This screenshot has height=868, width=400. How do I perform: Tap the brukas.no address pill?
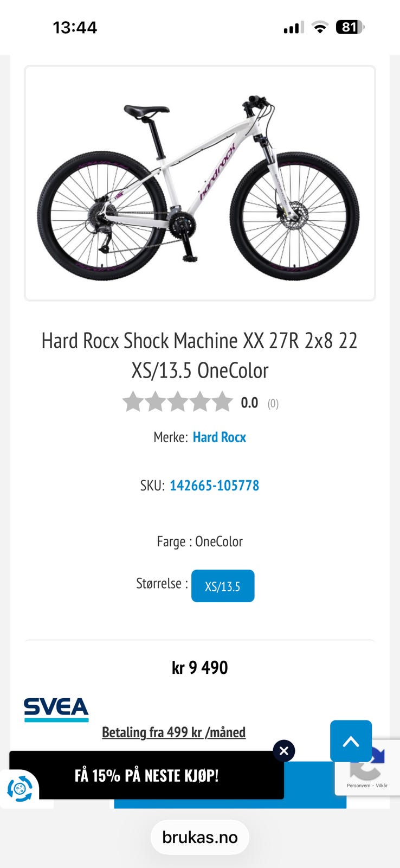coord(200,837)
